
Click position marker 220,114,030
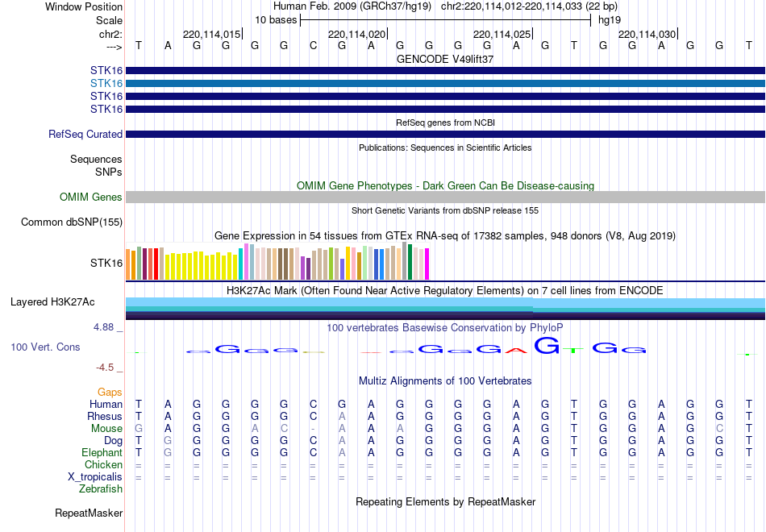pos(647,34)
